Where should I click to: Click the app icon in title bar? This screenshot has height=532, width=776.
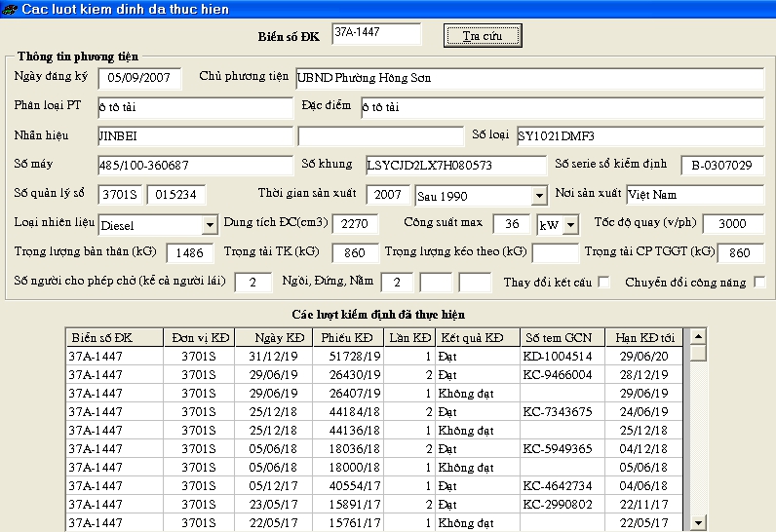tap(10, 9)
